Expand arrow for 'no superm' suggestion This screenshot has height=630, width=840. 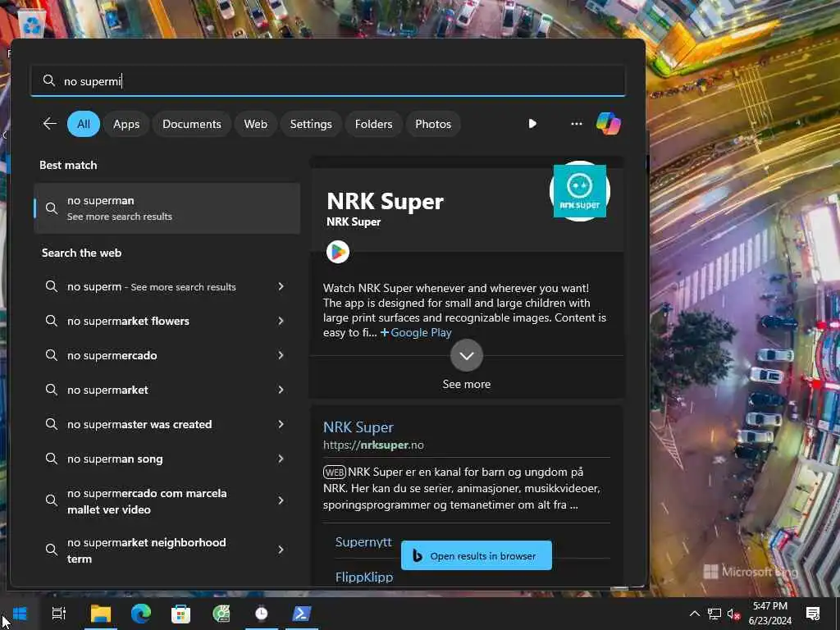[x=281, y=286]
